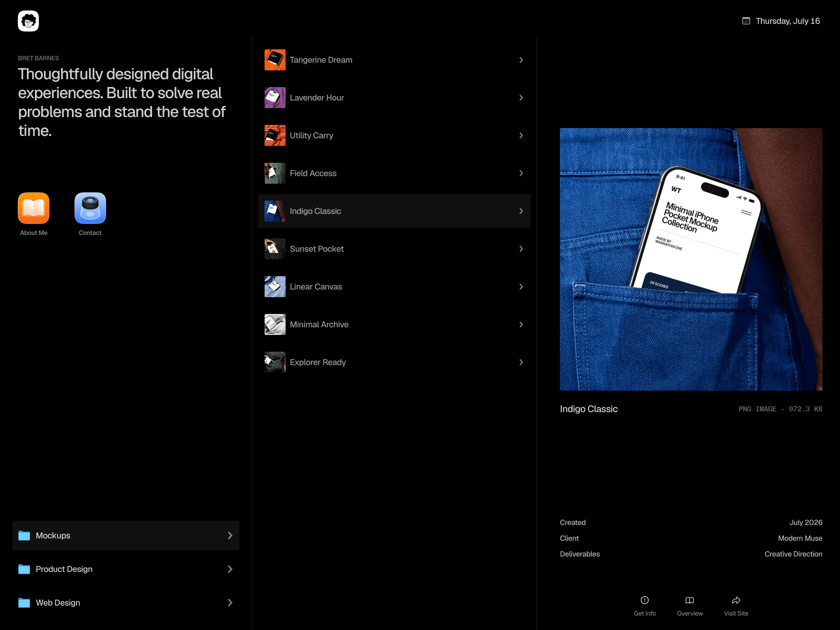The width and height of the screenshot is (840, 630).
Task: Expand Utility Carry via its chevron
Action: pos(521,135)
